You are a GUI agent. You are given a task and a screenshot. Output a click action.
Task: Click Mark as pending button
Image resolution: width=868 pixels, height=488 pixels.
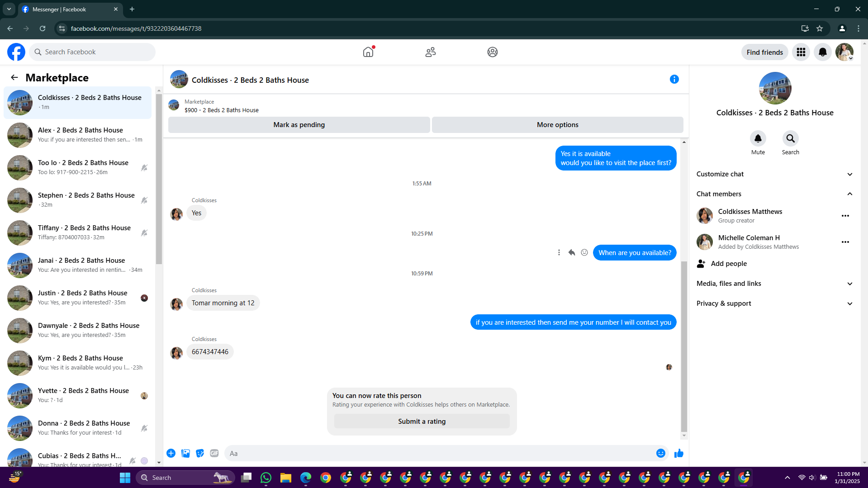click(x=299, y=125)
